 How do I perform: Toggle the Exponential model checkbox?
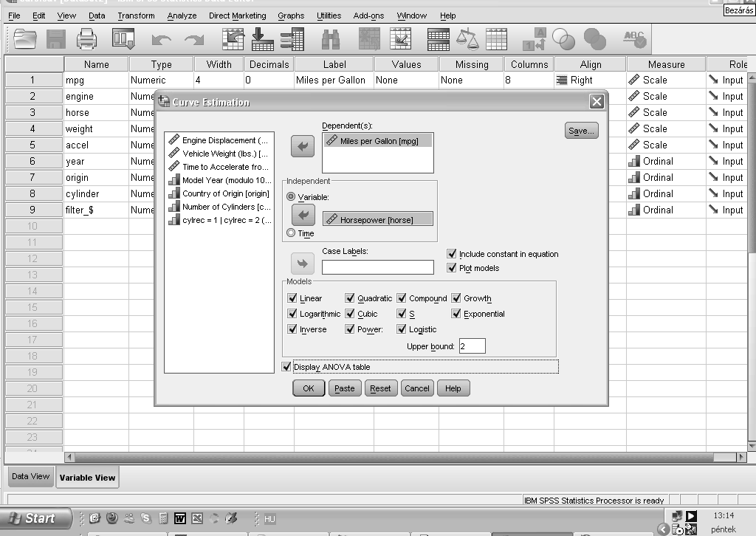(x=456, y=313)
